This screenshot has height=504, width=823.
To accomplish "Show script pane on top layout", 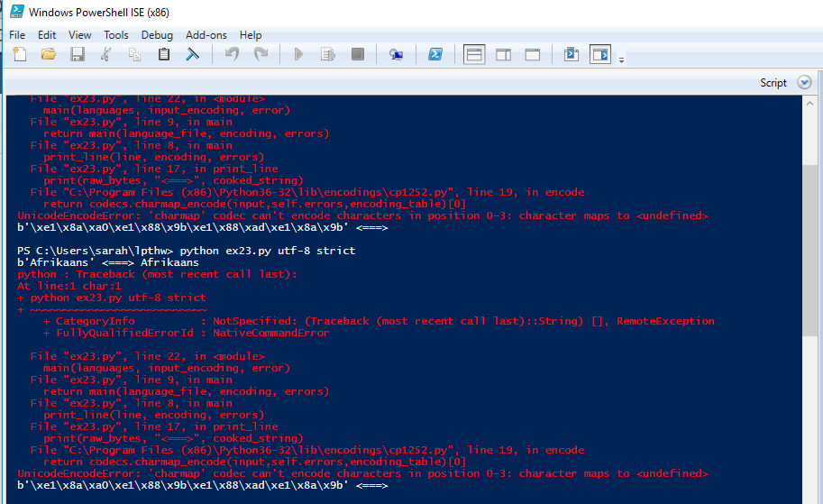I will (x=474, y=55).
